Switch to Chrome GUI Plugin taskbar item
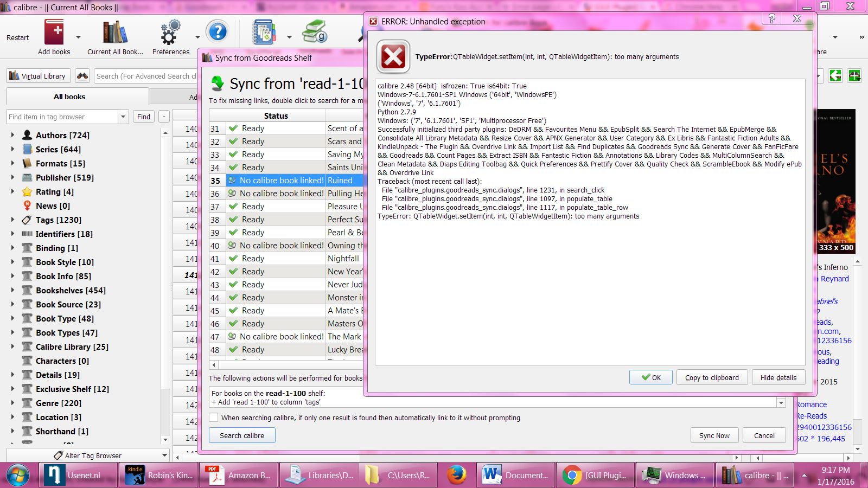 pos(594,475)
